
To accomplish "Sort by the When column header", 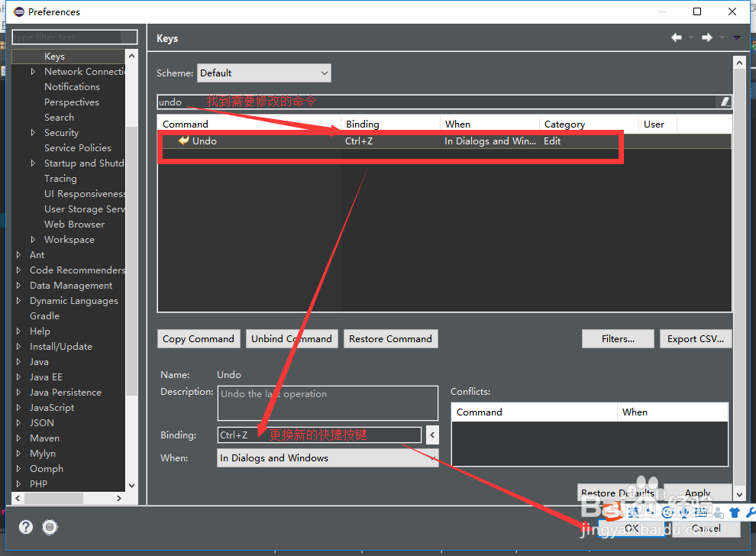I will point(489,124).
